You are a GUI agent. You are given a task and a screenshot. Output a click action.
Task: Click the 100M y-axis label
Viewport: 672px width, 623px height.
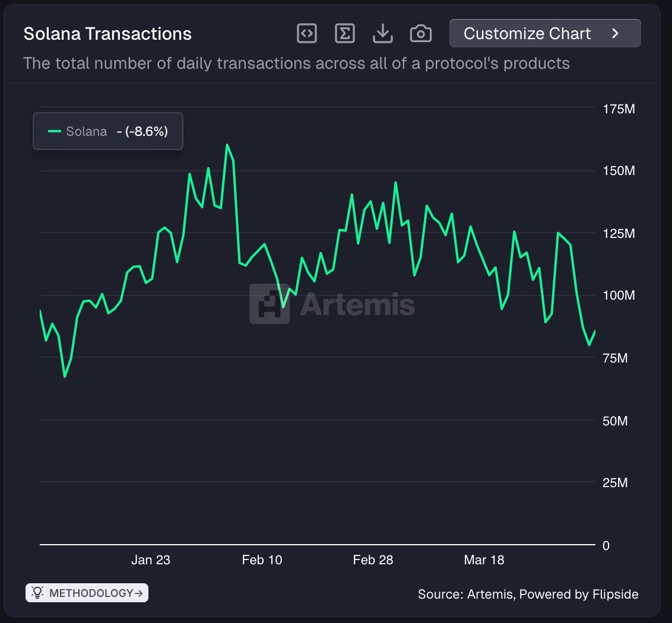tap(617, 295)
